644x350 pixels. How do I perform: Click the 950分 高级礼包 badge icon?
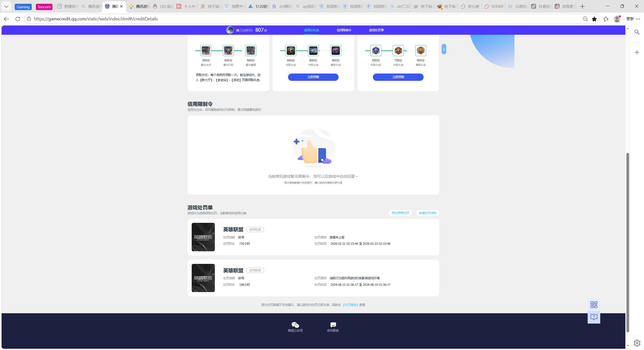coord(420,51)
